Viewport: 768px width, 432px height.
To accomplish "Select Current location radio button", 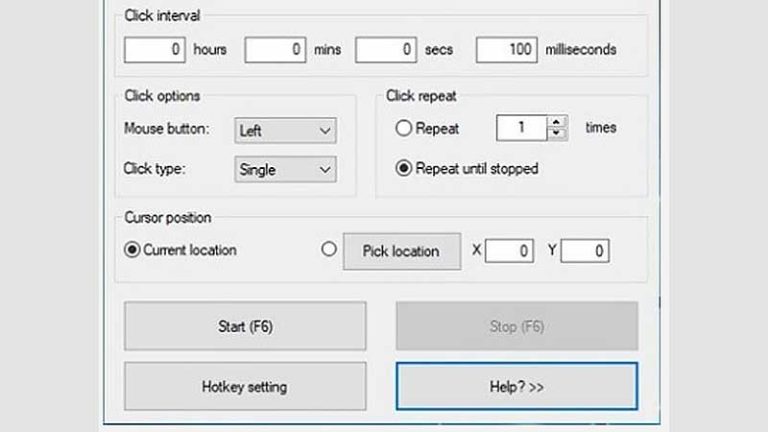I will tap(132, 250).
